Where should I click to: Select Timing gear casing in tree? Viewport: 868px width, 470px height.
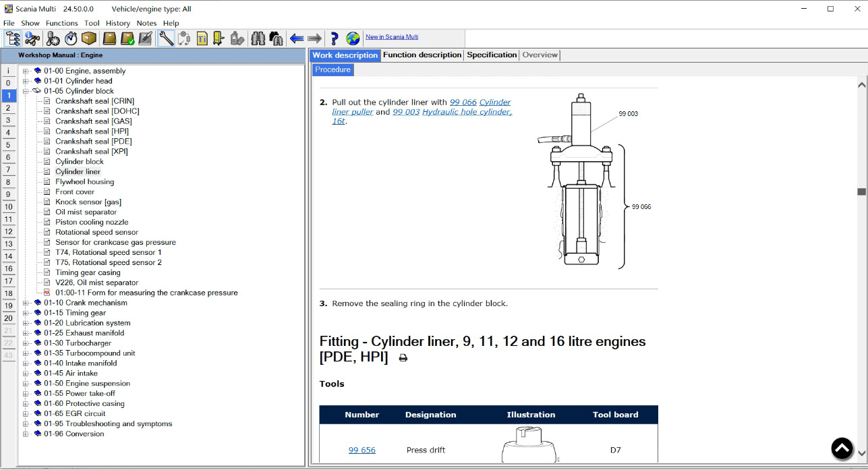[88, 273]
